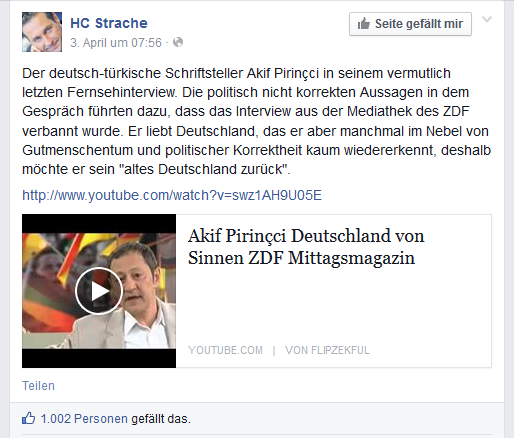Click the thumbs-up icon in the Seite gefällt mir button
Viewport: 514px width, 438px height.
[364, 24]
